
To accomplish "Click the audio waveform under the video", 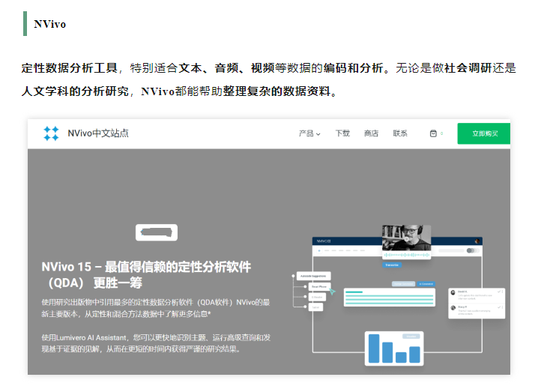I will pyautogui.click(x=406, y=255).
